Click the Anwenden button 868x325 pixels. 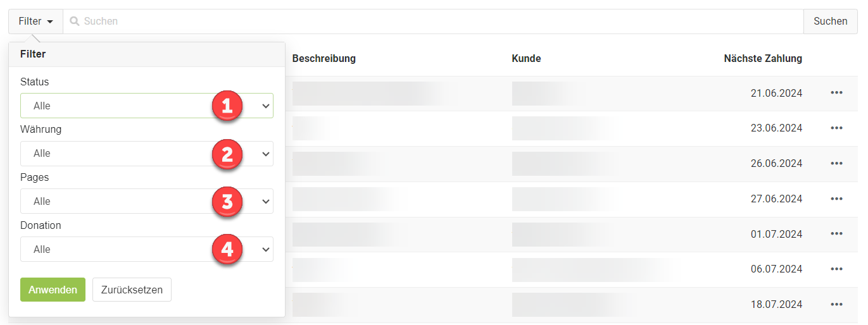click(53, 290)
